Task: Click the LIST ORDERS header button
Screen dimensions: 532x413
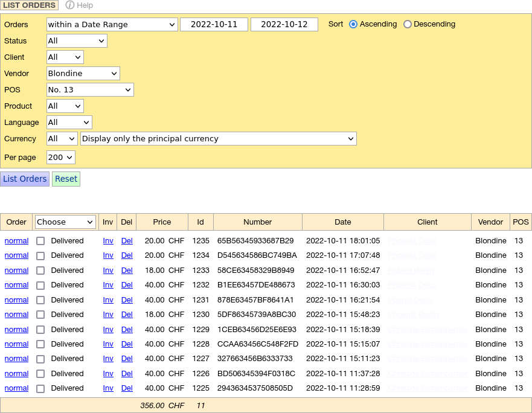Action: (29, 5)
